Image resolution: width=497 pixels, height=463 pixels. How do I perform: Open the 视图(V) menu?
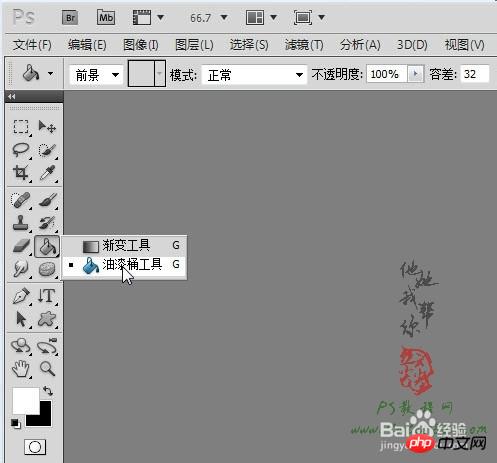pos(464,45)
